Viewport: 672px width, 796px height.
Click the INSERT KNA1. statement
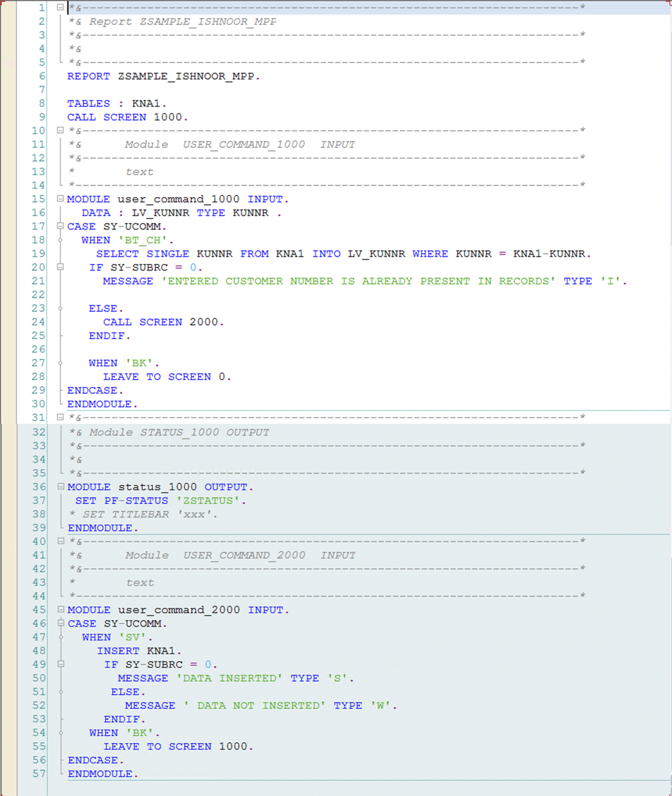tap(139, 651)
